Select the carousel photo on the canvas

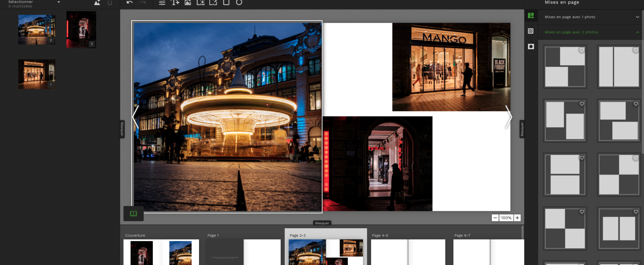coord(227,117)
